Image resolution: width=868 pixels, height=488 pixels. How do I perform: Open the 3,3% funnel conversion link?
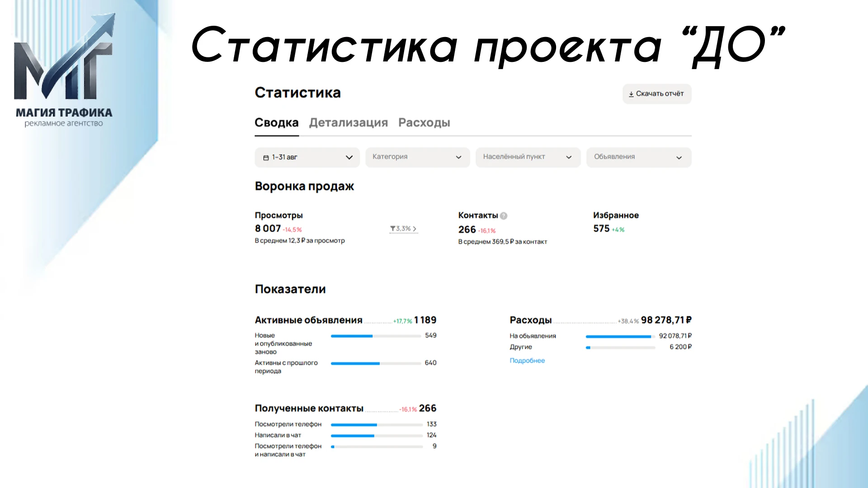tap(403, 229)
